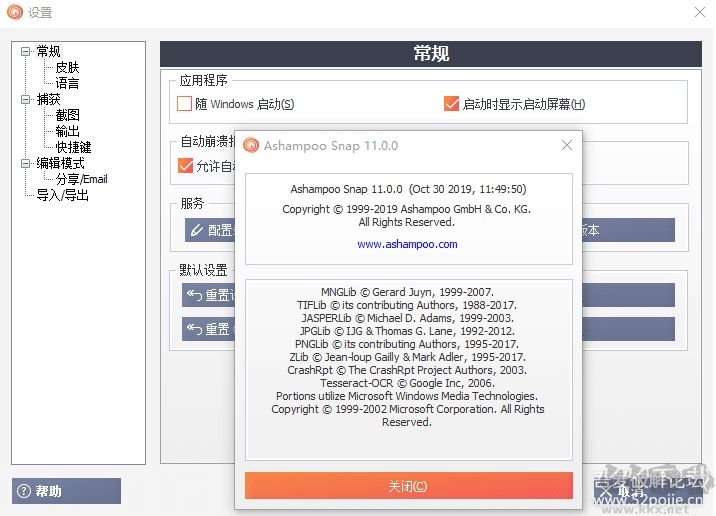The height and width of the screenshot is (516, 716).
Task: Click the button ending in 版本
Action: (628, 230)
